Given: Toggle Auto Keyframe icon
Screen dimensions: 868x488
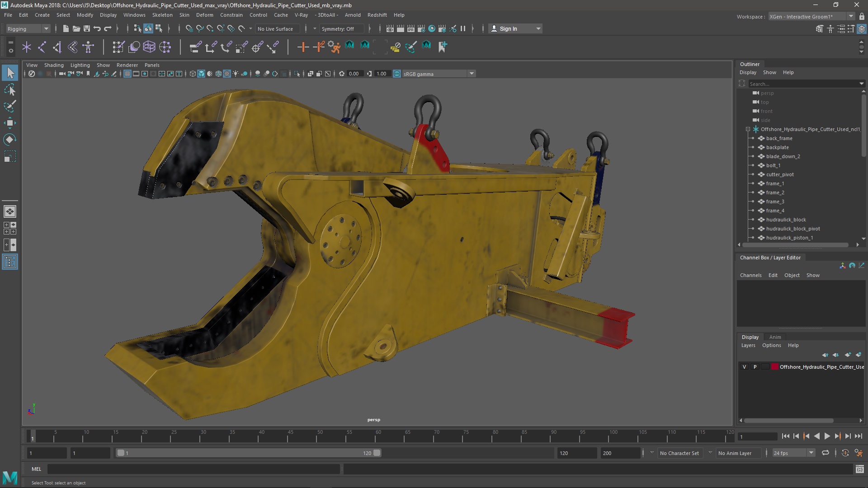Looking at the screenshot, I should [x=845, y=453].
